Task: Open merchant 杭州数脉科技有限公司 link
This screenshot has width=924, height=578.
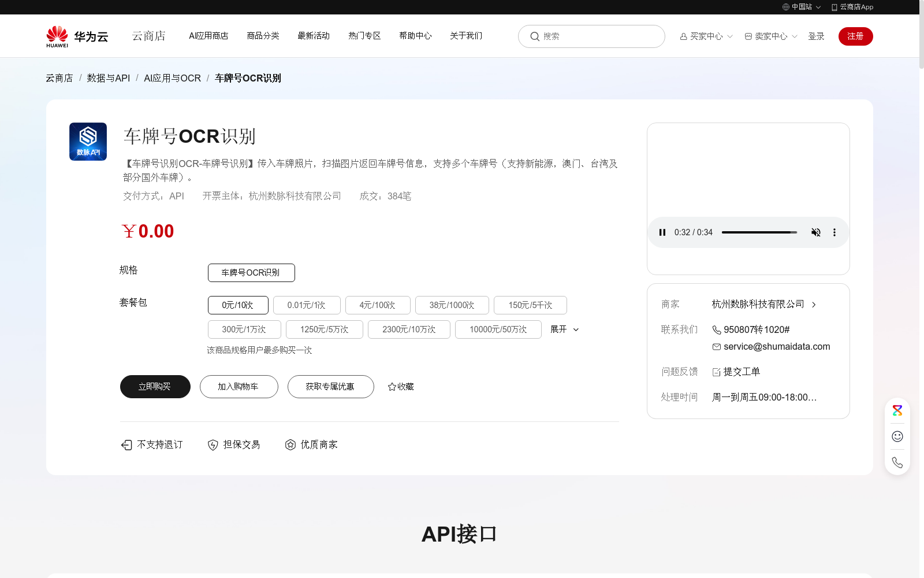Action: 758,305
